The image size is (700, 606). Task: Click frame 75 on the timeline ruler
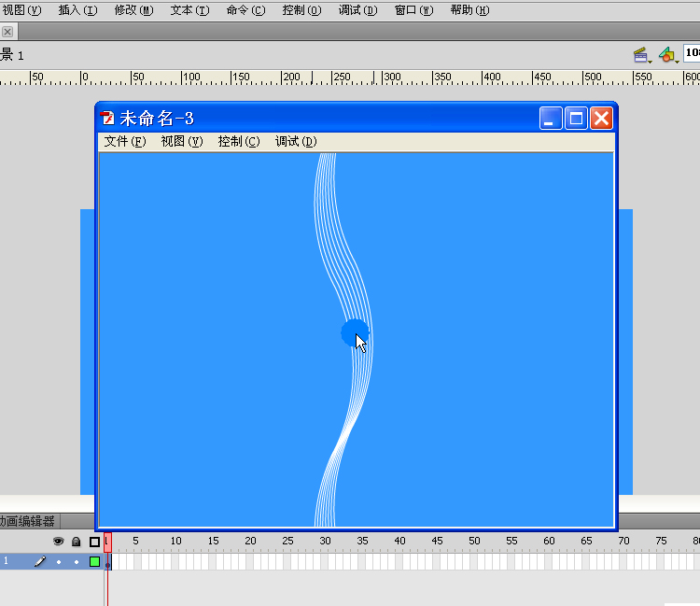661,541
